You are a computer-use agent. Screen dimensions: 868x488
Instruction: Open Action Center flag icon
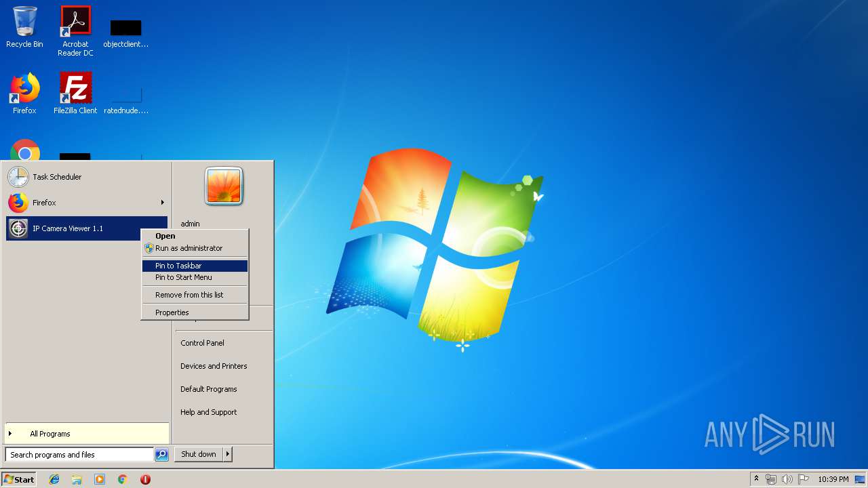tap(804, 479)
